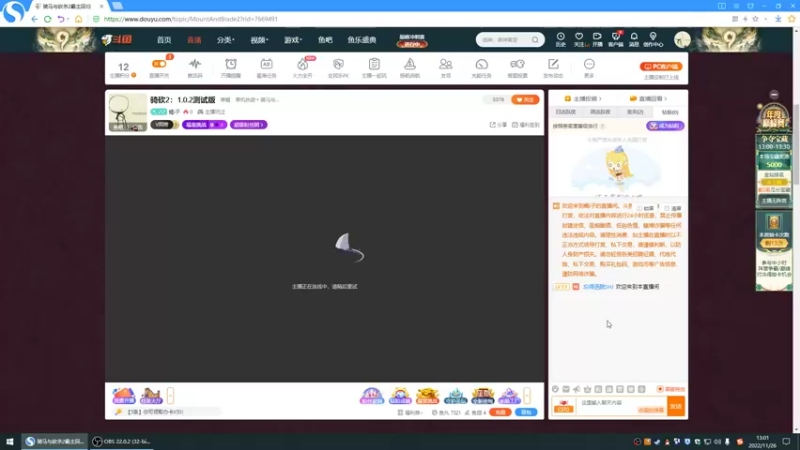The width and height of the screenshot is (800, 450).
Task: Click the orange recharge button
Action: point(500,412)
